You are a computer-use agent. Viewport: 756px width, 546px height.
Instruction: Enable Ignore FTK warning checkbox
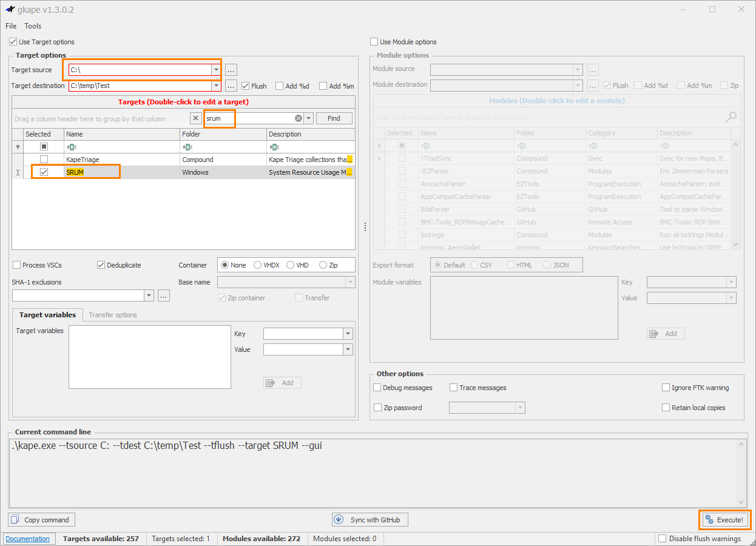tap(666, 388)
